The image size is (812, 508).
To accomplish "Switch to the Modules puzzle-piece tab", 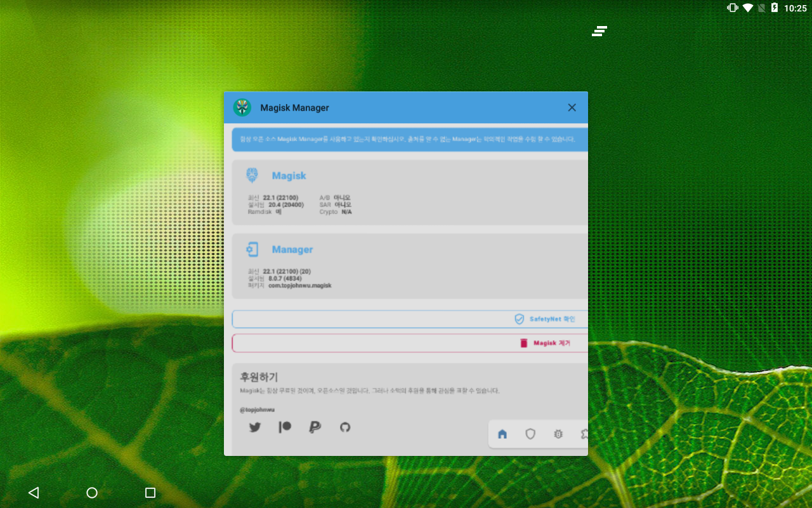I will pos(584,434).
